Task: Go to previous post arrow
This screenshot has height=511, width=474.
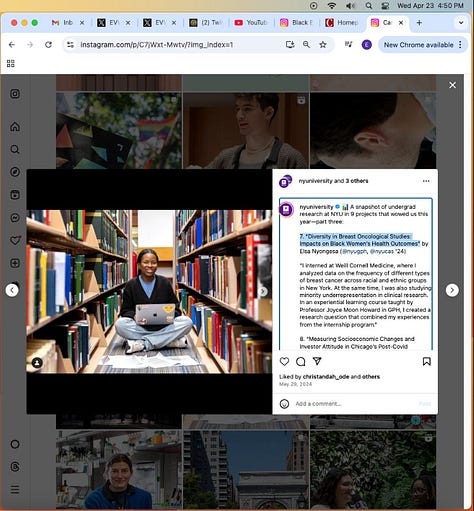Action: 12,290
